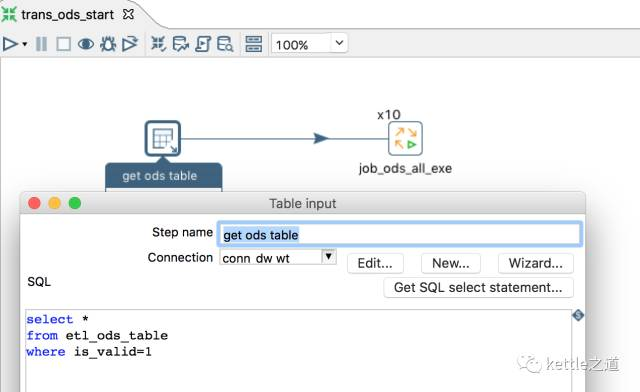The width and height of the screenshot is (640, 392).
Task: Debug the transformation with the bug icon
Action: click(x=108, y=44)
